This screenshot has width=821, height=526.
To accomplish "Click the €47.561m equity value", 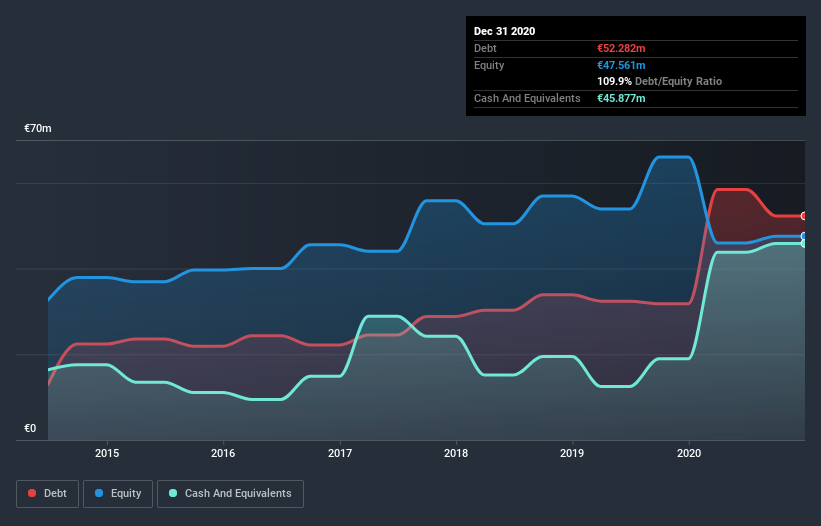I will pyautogui.click(x=621, y=65).
